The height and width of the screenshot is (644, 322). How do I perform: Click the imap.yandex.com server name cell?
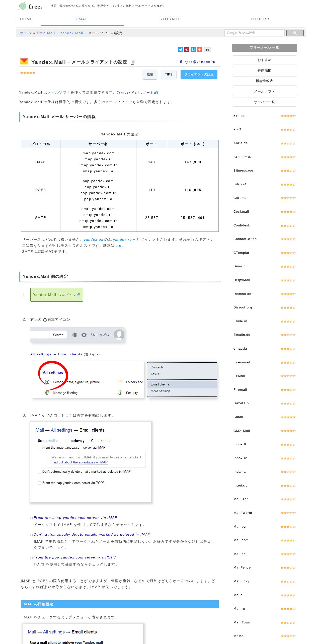pos(98,153)
